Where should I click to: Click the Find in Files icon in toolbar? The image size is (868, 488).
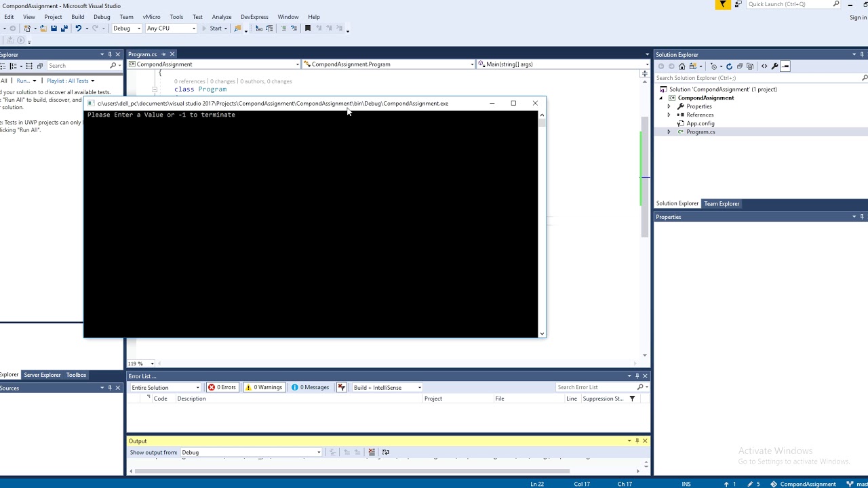point(237,28)
